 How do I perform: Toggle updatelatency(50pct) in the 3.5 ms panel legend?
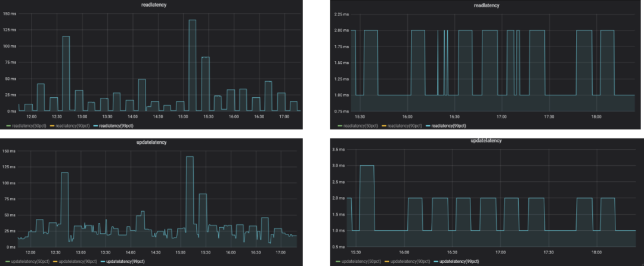pyautogui.click(x=360, y=261)
